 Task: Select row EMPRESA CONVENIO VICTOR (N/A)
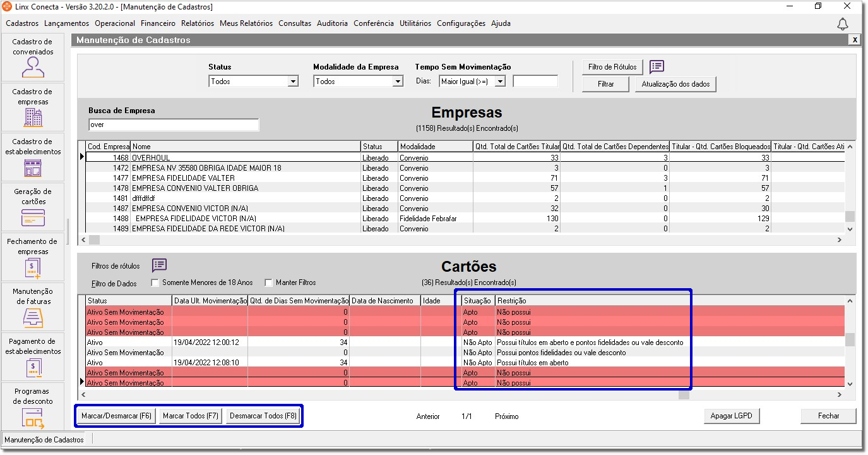465,209
